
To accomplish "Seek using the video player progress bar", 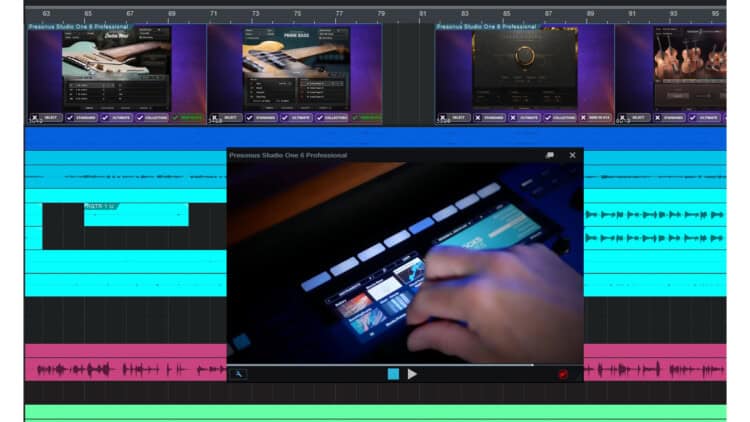I will pyautogui.click(x=405, y=365).
